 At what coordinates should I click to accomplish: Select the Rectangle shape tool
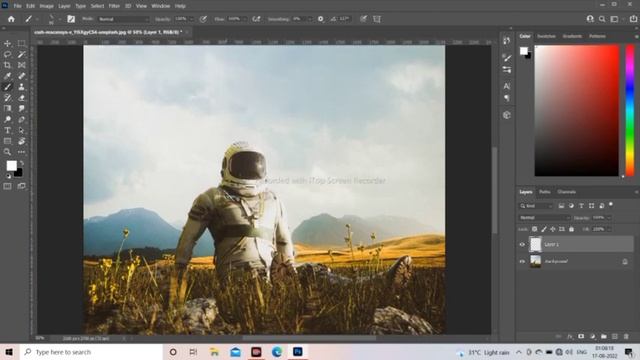tap(7, 141)
